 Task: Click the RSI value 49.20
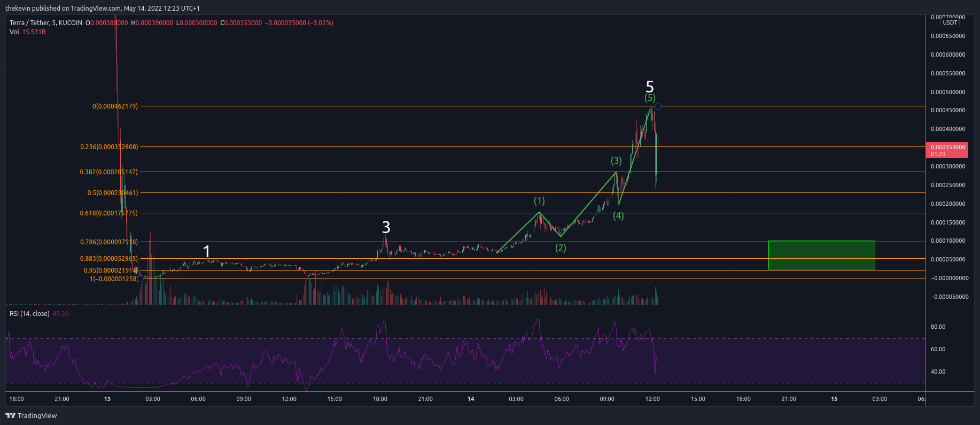point(60,314)
